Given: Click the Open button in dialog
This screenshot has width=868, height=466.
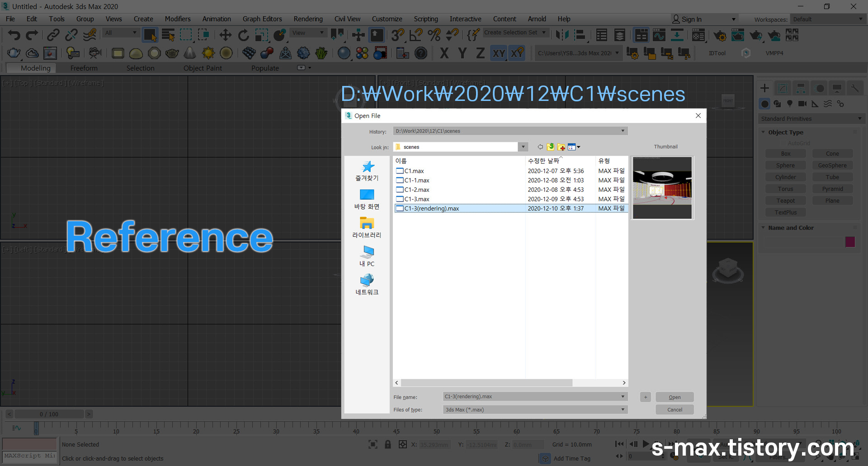Looking at the screenshot, I should tap(675, 397).
